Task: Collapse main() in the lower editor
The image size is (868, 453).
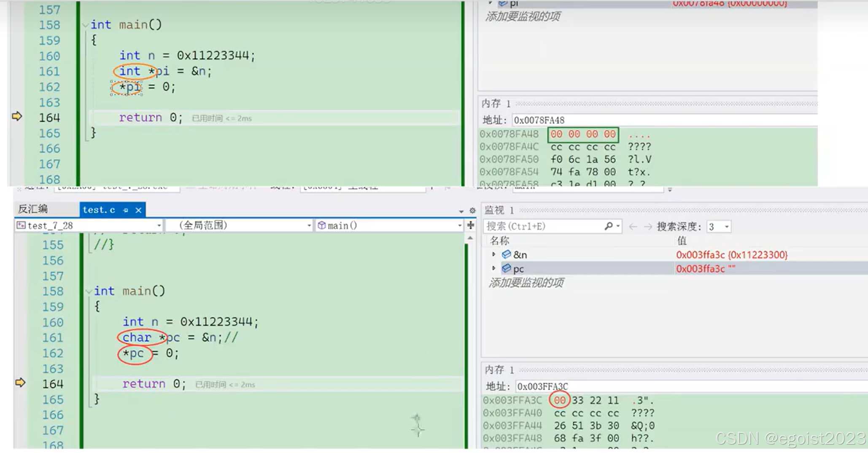Action: [89, 291]
